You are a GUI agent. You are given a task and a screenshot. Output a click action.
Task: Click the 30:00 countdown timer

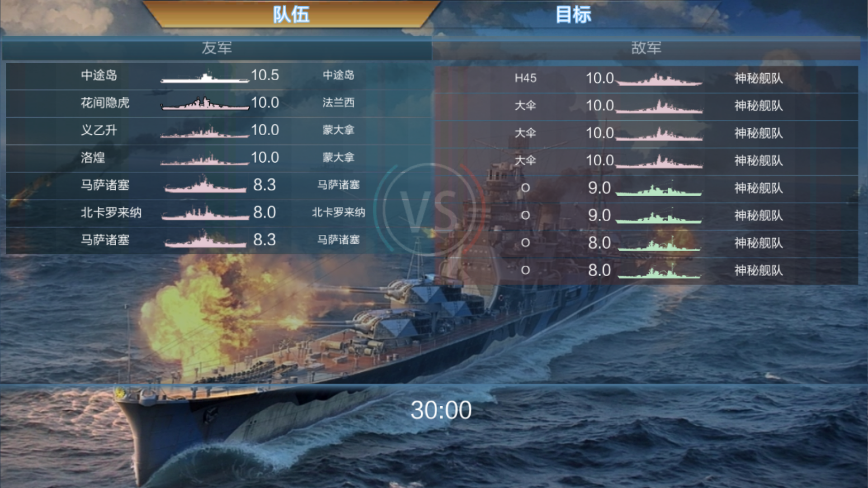pos(441,410)
